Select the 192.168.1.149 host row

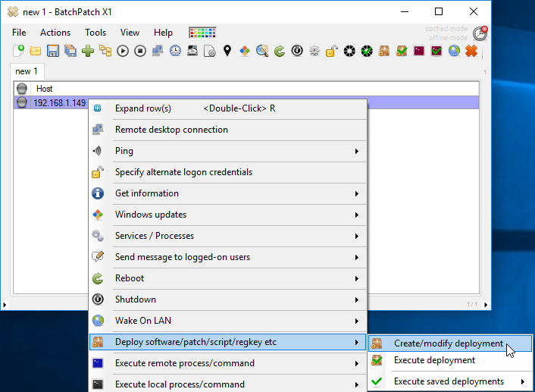click(246, 103)
